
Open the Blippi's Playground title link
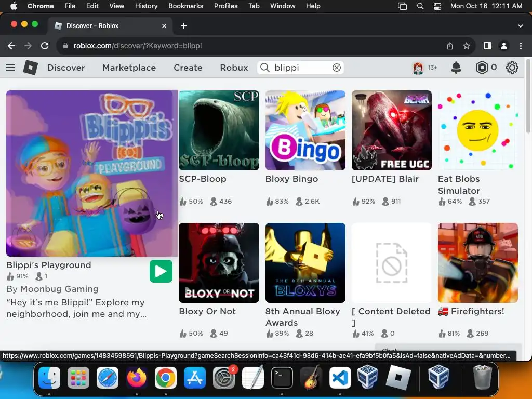(49, 265)
